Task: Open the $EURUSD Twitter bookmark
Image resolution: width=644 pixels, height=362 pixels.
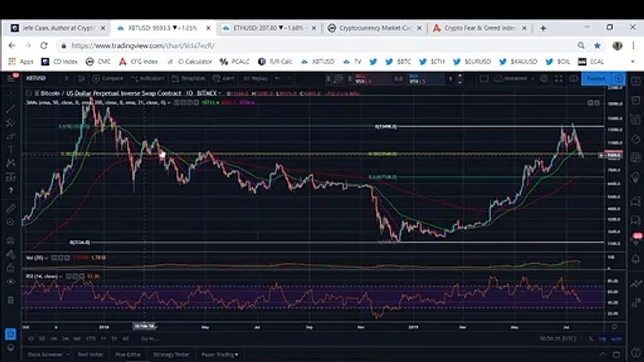Action: click(471, 62)
